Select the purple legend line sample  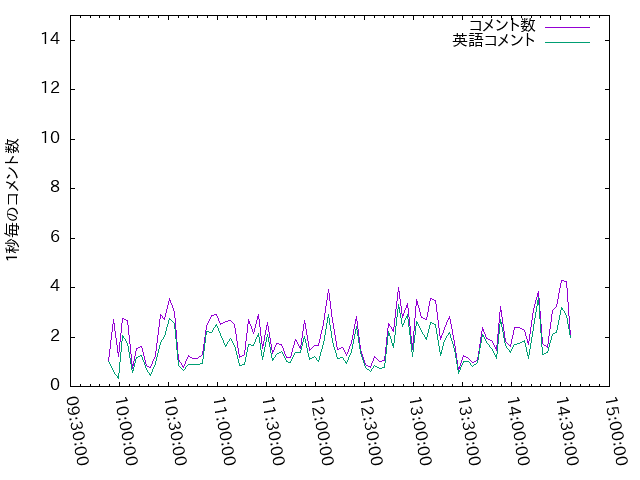566,26
